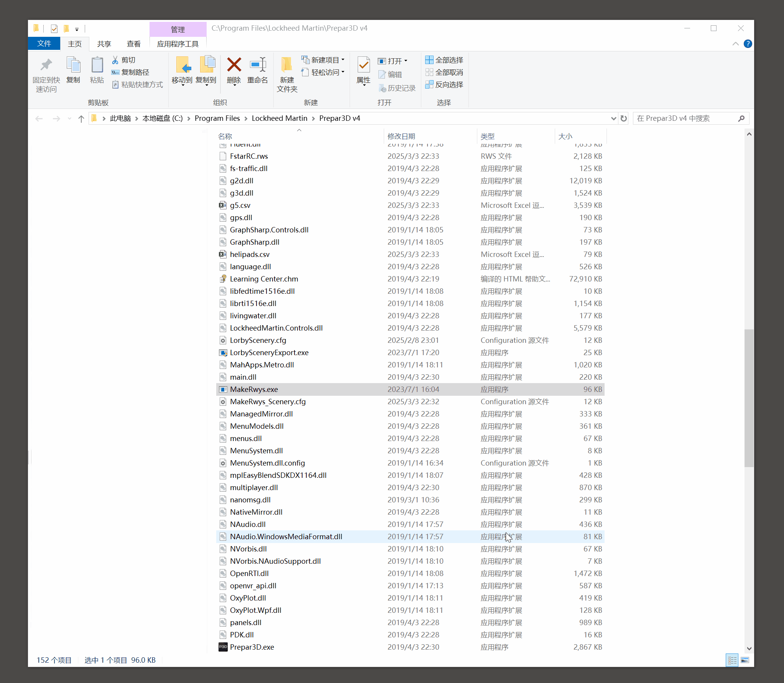Image resolution: width=784 pixels, height=683 pixels.
Task: Click the New folder icon
Action: pyautogui.click(x=287, y=65)
